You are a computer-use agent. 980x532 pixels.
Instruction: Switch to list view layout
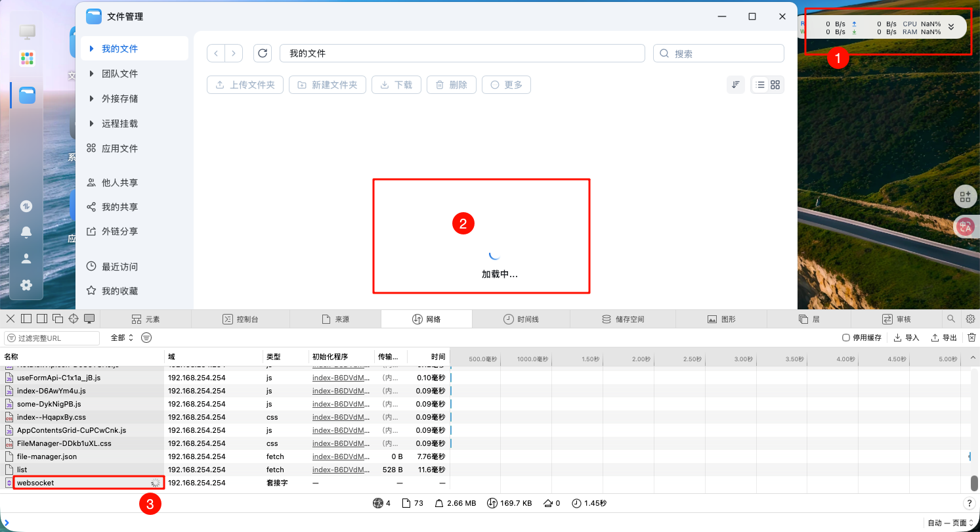click(x=760, y=85)
